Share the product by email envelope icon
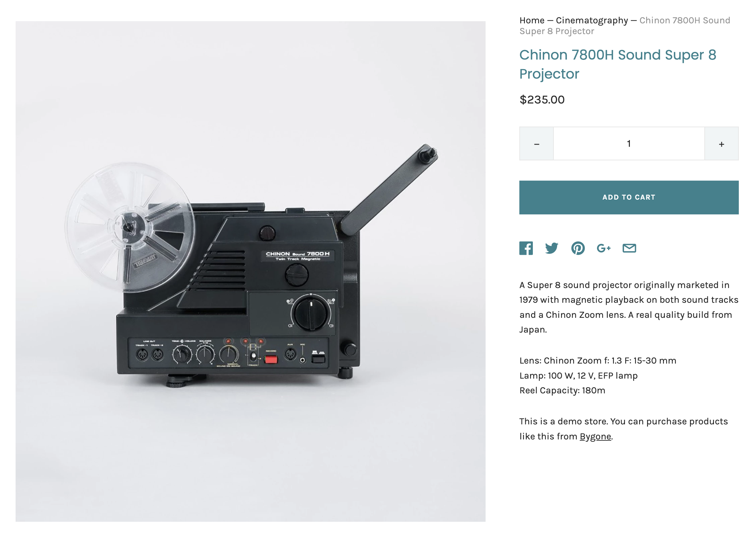 [629, 248]
